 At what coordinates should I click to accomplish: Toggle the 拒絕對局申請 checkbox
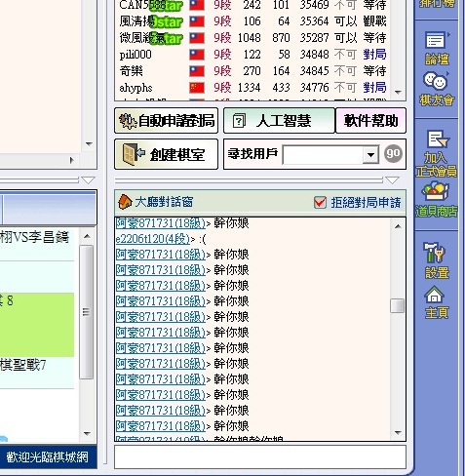click(320, 202)
